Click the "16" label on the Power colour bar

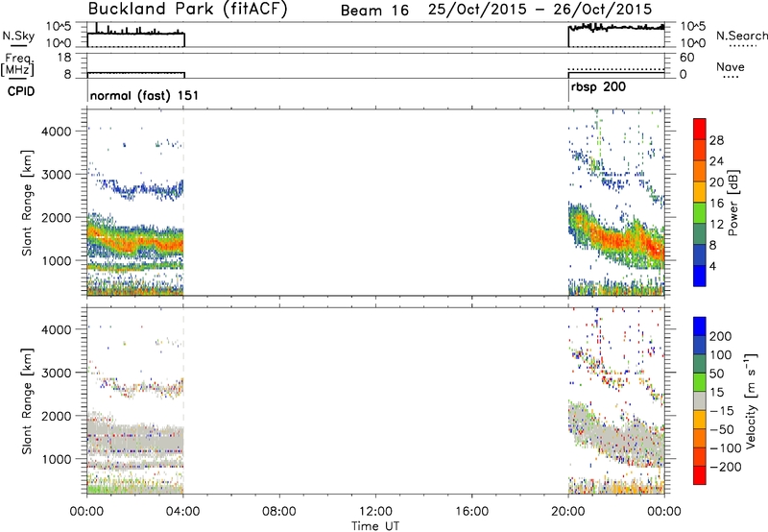(716, 204)
